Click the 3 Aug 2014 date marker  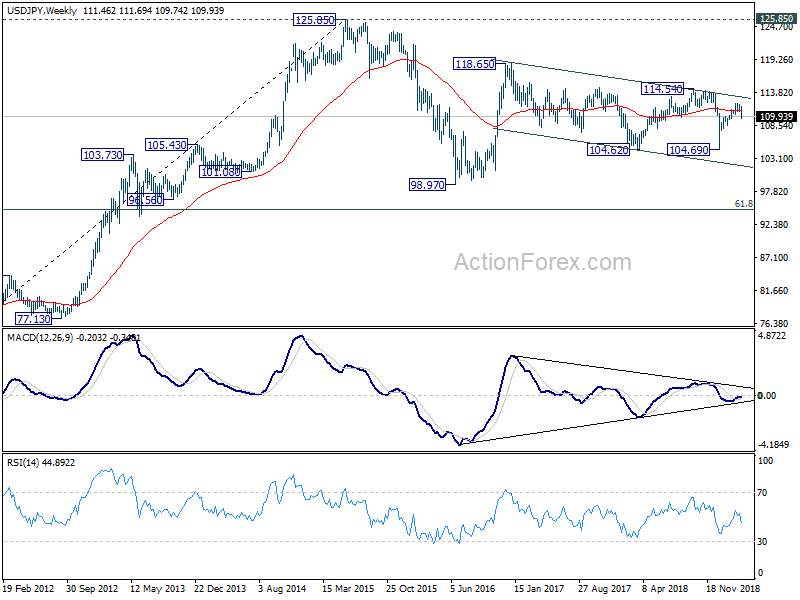click(283, 588)
